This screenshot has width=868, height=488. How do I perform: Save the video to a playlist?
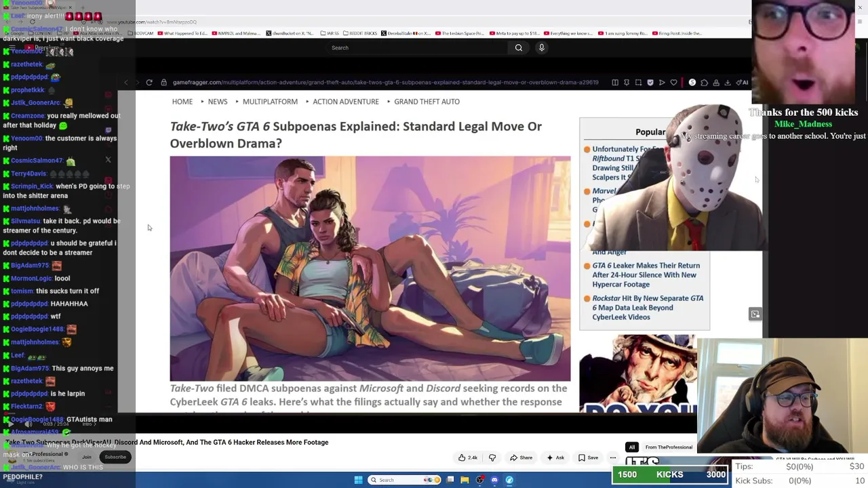588,457
